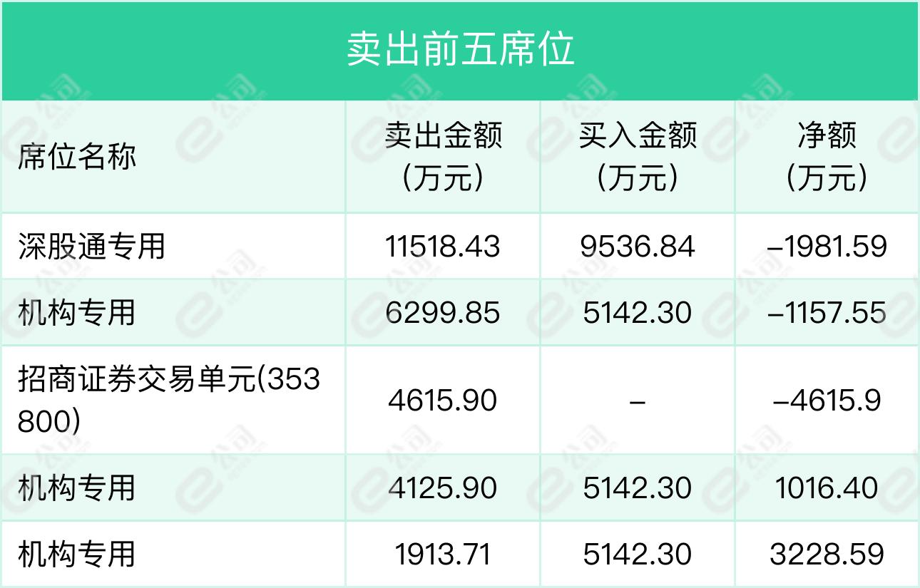Click the sell amount 11518.43
Image resolution: width=920 pixels, height=588 pixels.
(x=443, y=247)
